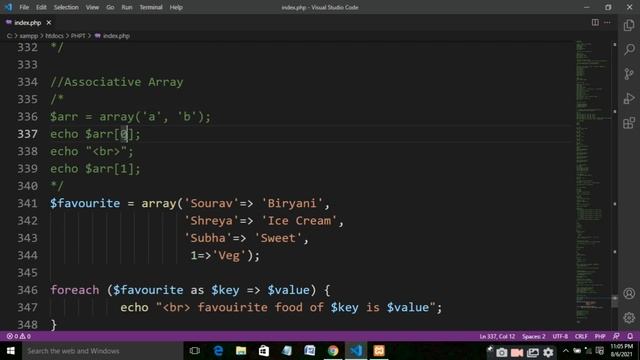Click 'Veg' string on line 344
This screenshot has width=640, height=360.
(229, 256)
